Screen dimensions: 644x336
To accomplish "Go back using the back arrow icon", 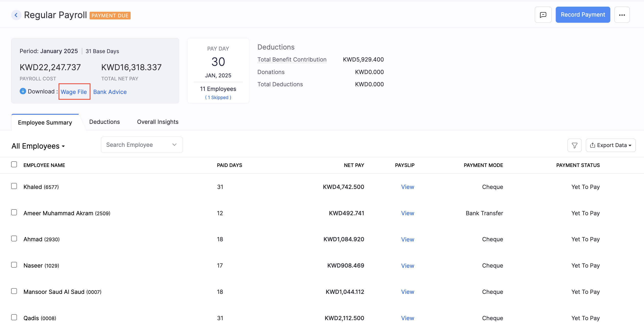I will point(16,15).
